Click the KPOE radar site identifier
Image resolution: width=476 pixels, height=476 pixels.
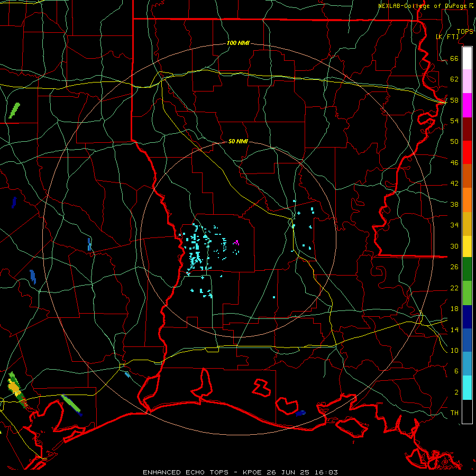[x=253, y=472]
